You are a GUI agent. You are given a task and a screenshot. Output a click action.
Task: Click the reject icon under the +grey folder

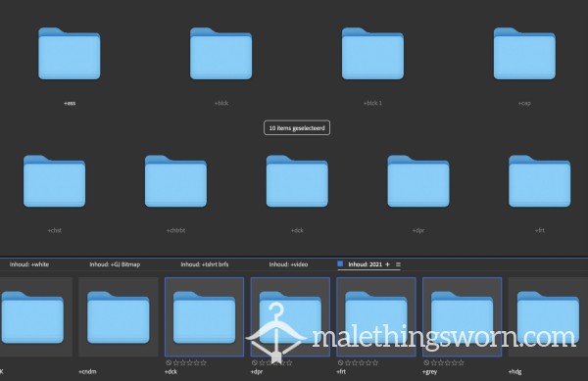(426, 362)
